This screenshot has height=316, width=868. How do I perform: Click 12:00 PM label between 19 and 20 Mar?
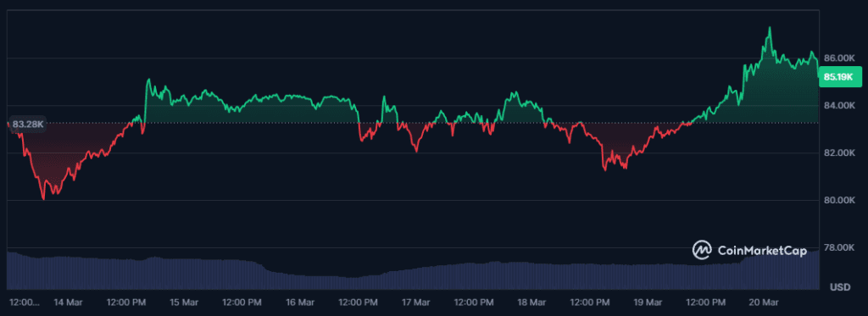705,302
